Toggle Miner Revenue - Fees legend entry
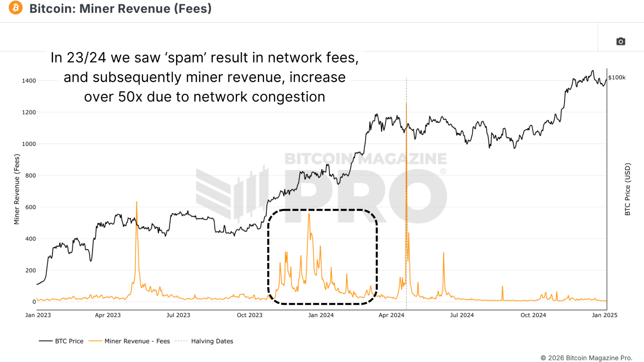This screenshot has height=362, width=644. click(137, 341)
